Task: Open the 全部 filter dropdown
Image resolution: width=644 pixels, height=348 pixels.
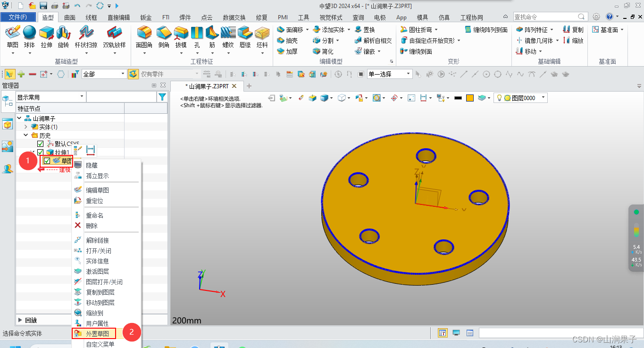Action: 104,74
